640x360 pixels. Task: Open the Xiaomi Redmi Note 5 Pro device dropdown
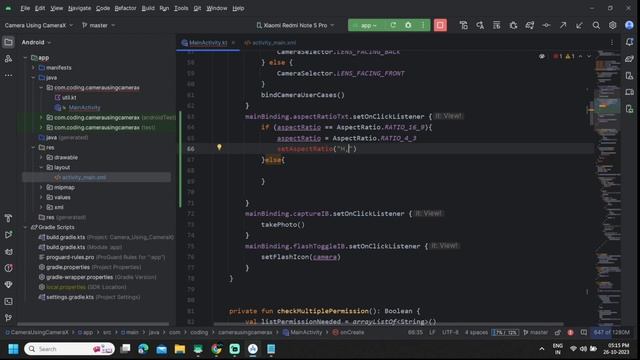pos(295,25)
